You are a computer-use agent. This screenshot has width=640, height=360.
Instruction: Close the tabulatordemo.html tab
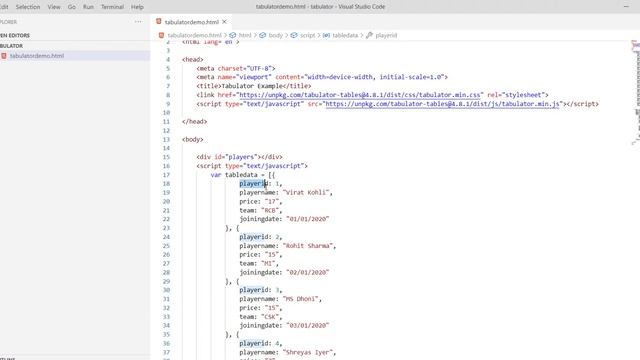(x=224, y=22)
